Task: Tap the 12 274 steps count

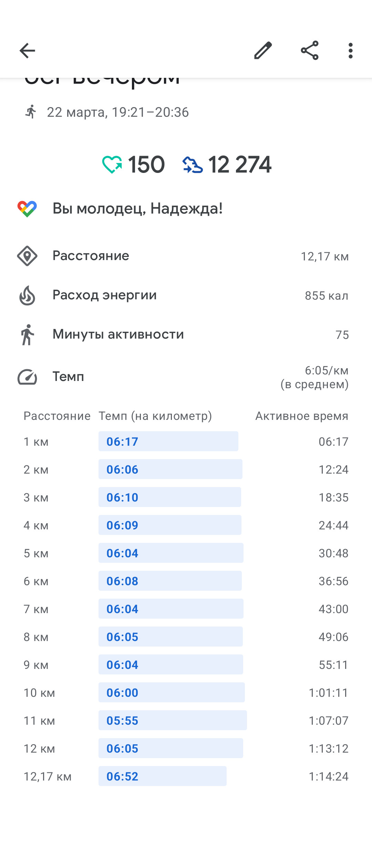Action: click(240, 165)
